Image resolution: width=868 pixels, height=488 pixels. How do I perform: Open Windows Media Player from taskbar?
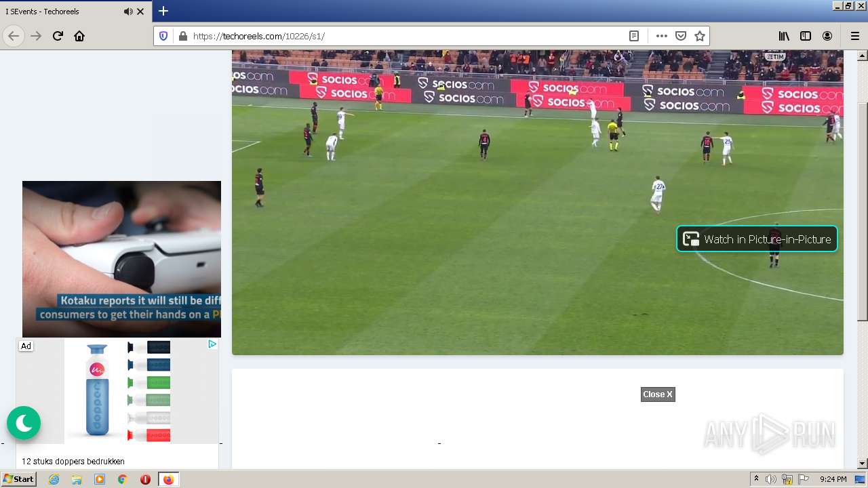[x=100, y=479]
